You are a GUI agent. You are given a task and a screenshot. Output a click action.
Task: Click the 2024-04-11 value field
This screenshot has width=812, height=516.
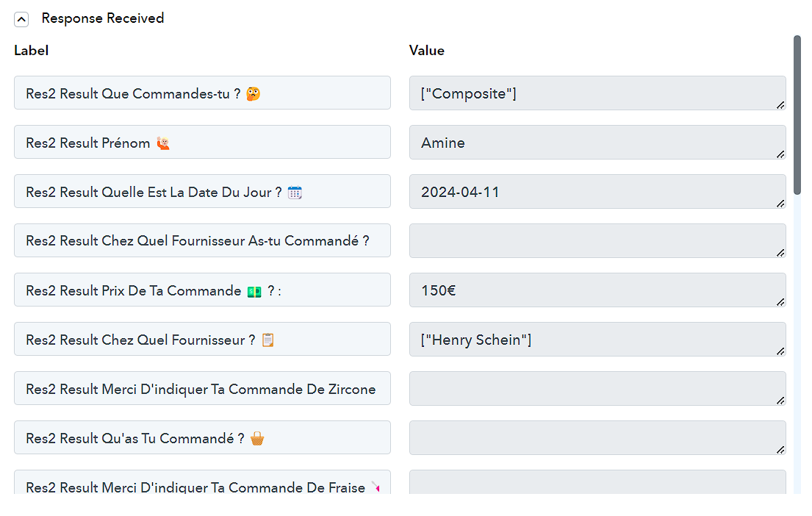click(x=597, y=192)
